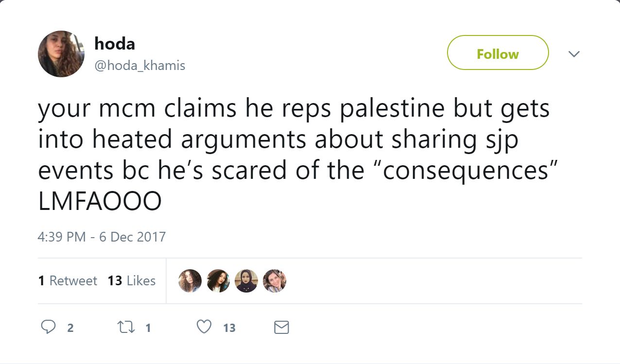Expand the tweet options chevron menu

[574, 53]
